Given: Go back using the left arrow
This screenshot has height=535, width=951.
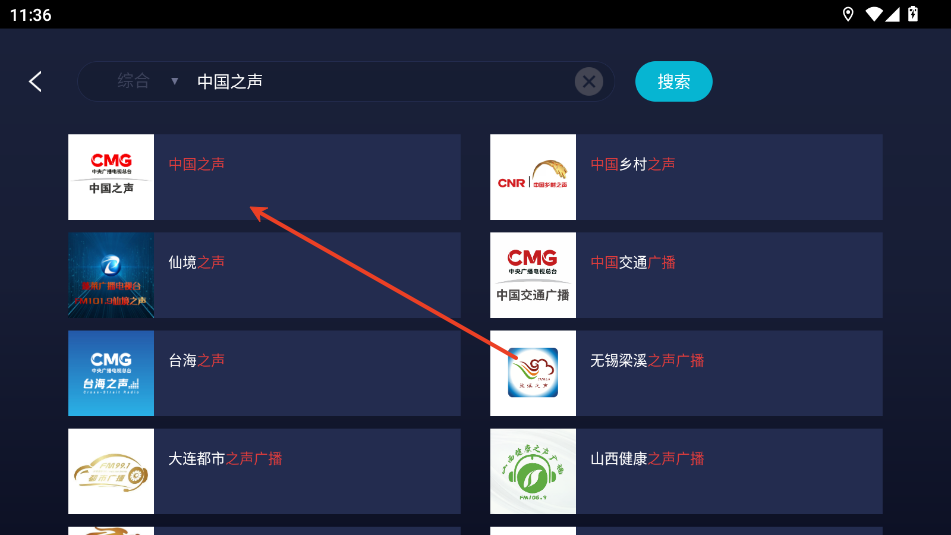Looking at the screenshot, I should 36,81.
